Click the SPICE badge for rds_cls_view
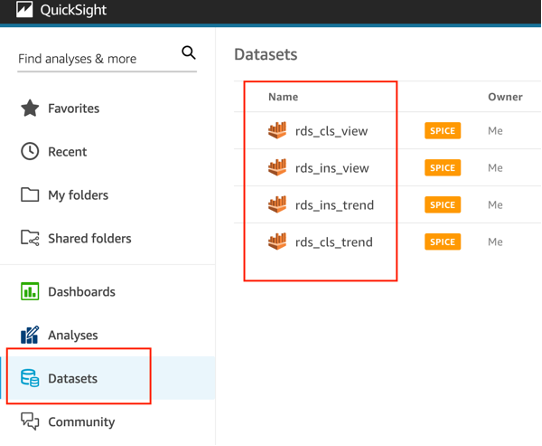The height and width of the screenshot is (446, 542). tap(442, 131)
